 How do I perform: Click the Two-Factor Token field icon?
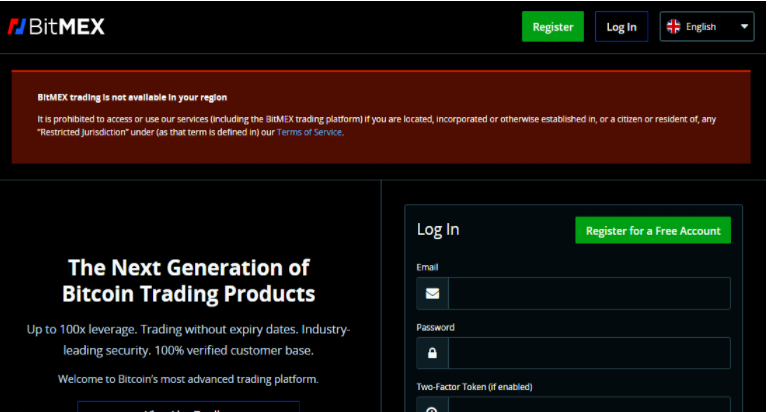[432, 408]
